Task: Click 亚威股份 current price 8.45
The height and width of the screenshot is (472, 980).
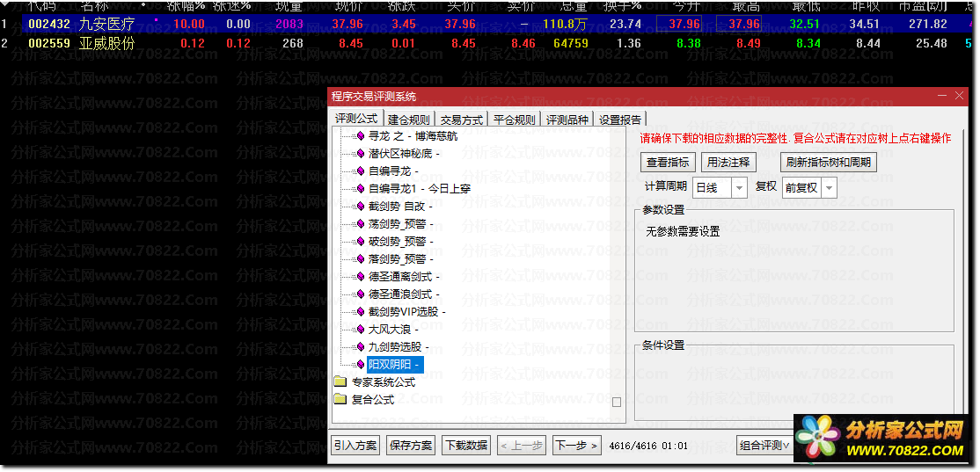Action: 351,43
